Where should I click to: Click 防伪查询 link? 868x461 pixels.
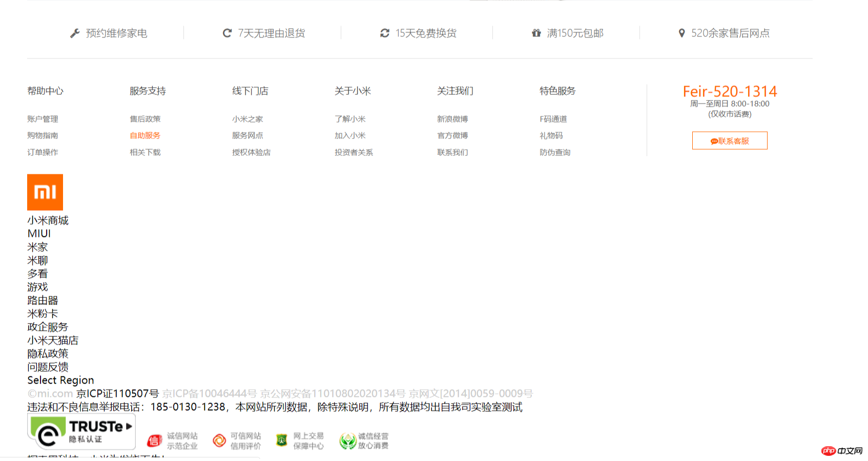coord(555,152)
